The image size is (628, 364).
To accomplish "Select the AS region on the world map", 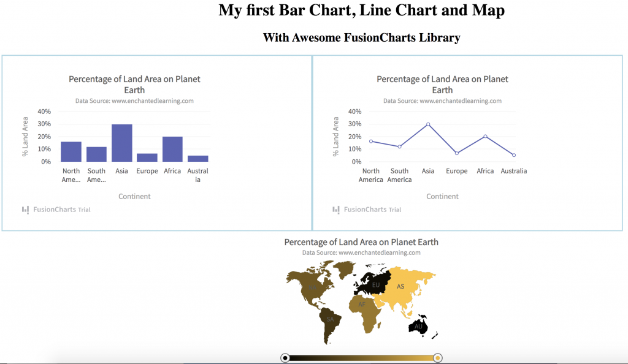I will tap(402, 286).
